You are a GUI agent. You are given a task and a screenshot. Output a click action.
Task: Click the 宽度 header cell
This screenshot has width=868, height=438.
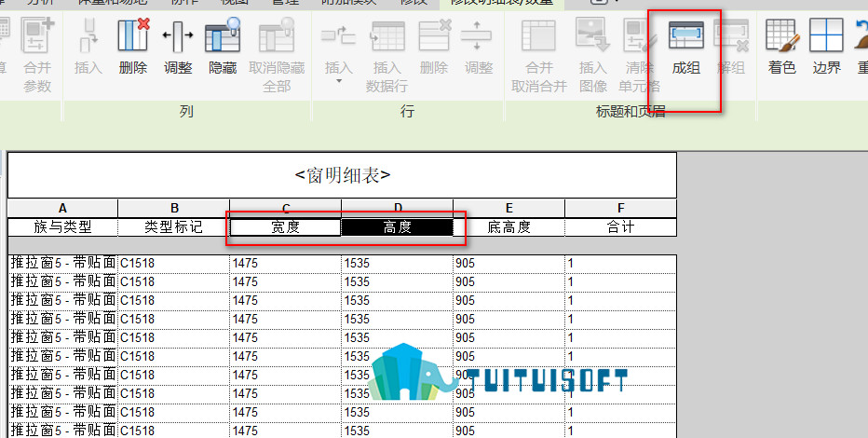click(286, 227)
